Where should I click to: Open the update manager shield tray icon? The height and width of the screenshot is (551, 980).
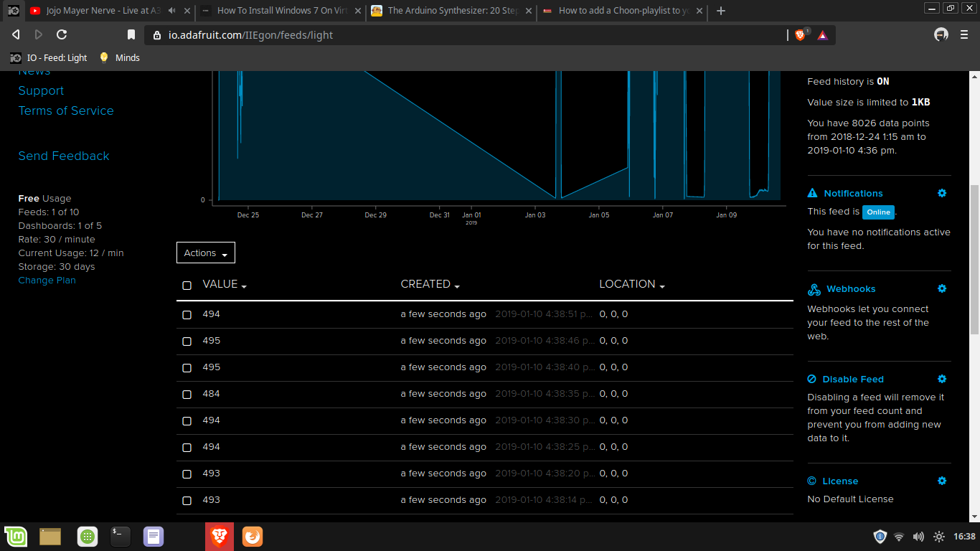click(880, 536)
